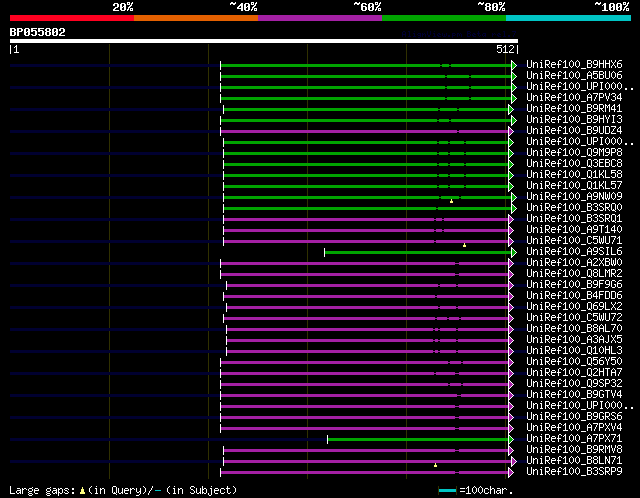This screenshot has height=498, width=640.
Task: Click the orange ~40% segment of the legend
Action: pos(196,18)
